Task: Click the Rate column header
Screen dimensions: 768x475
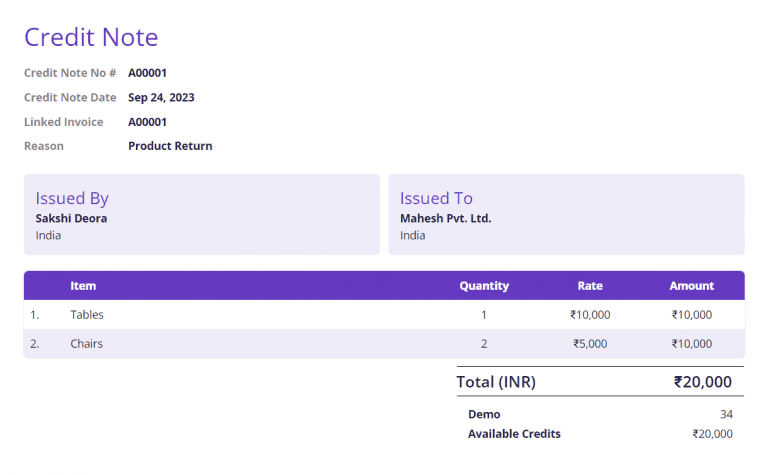Action: 590,286
